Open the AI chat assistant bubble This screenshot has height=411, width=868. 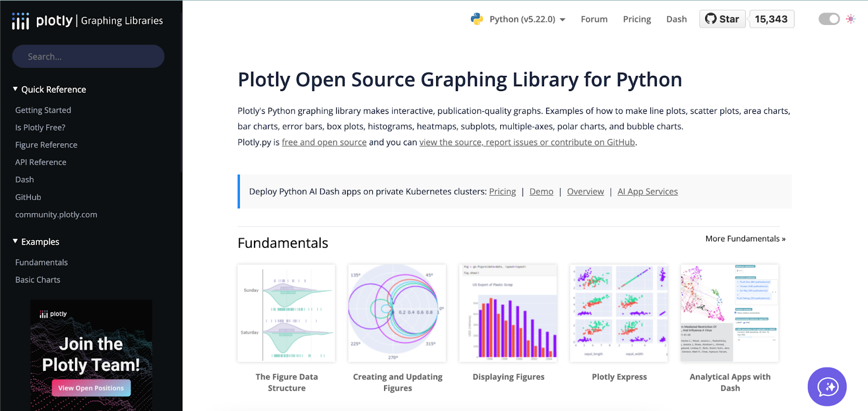(x=827, y=387)
